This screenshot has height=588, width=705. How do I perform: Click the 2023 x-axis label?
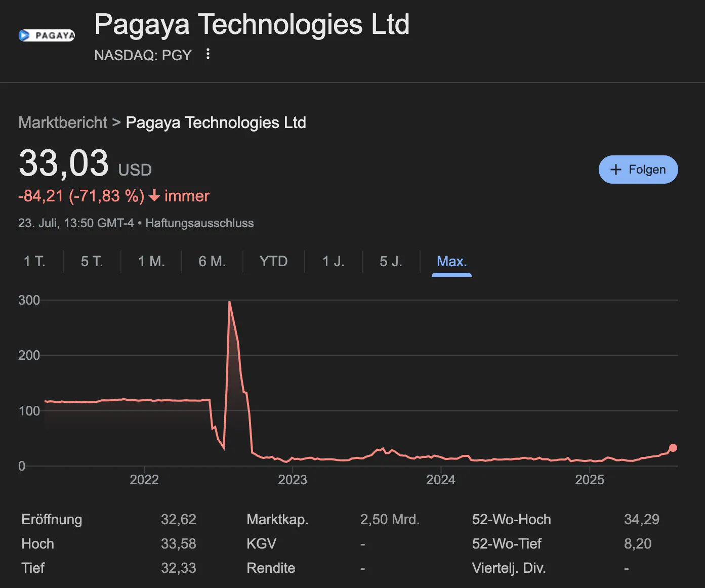(293, 480)
